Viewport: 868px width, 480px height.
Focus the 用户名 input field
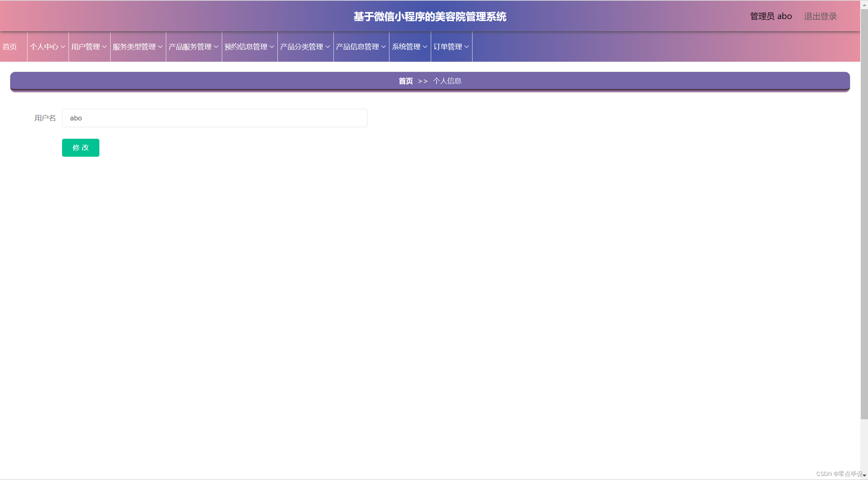(214, 118)
